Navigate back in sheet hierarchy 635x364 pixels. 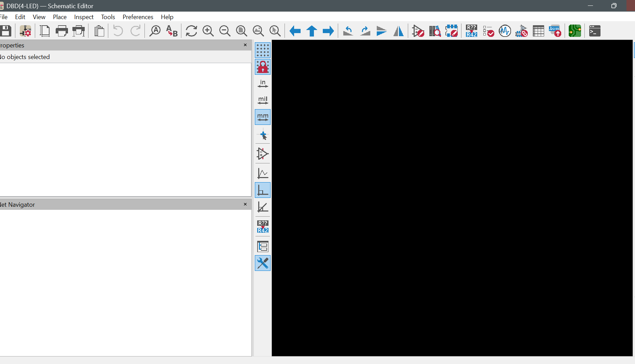click(295, 31)
